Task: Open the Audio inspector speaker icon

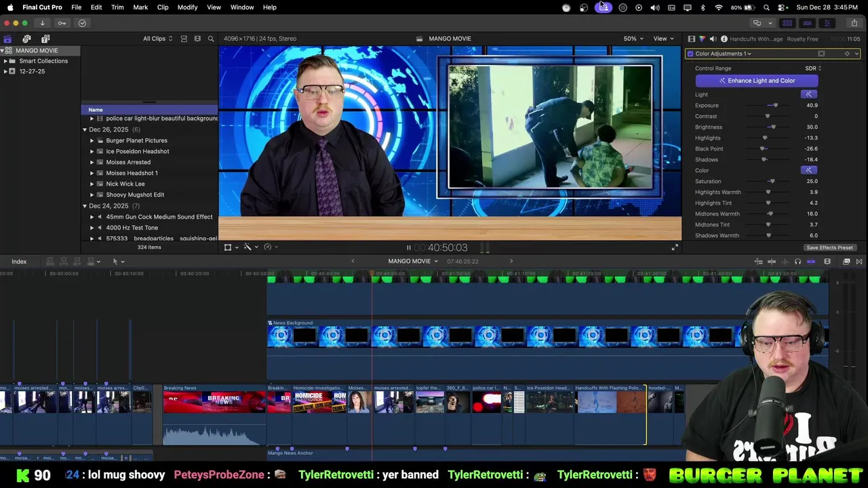Action: pos(713,39)
